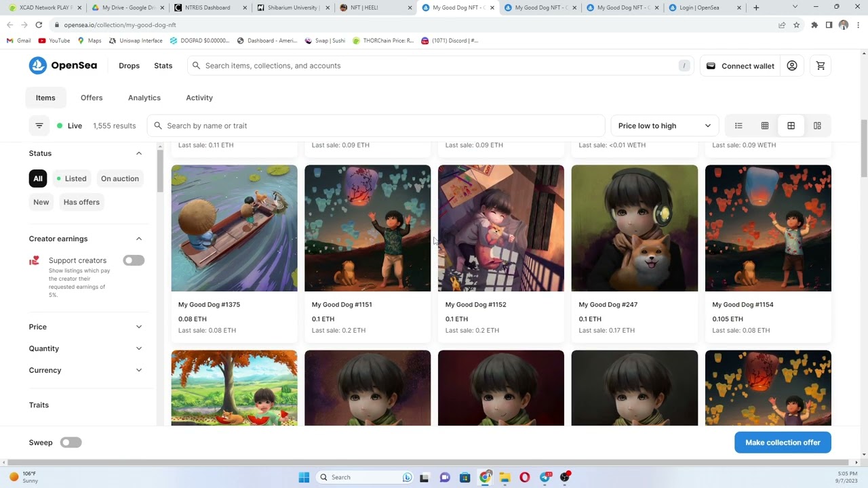
Task: Open the Uniswap Interface bookmark
Action: [x=135, y=41]
